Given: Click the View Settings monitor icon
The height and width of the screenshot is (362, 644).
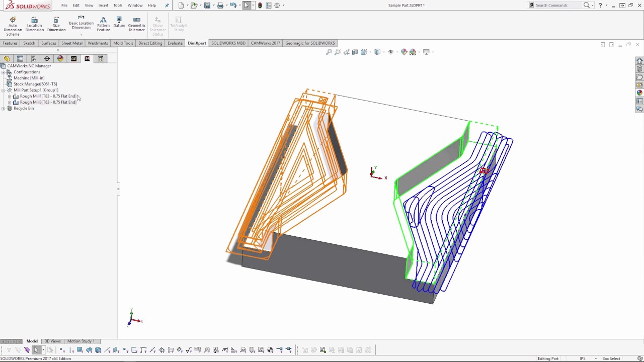Looking at the screenshot, I should point(426,52).
